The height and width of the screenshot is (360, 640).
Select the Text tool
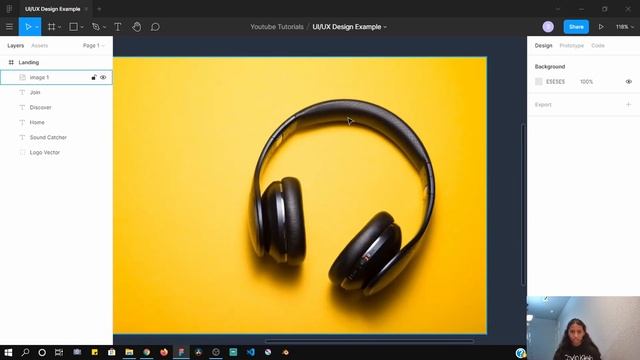pos(118,27)
